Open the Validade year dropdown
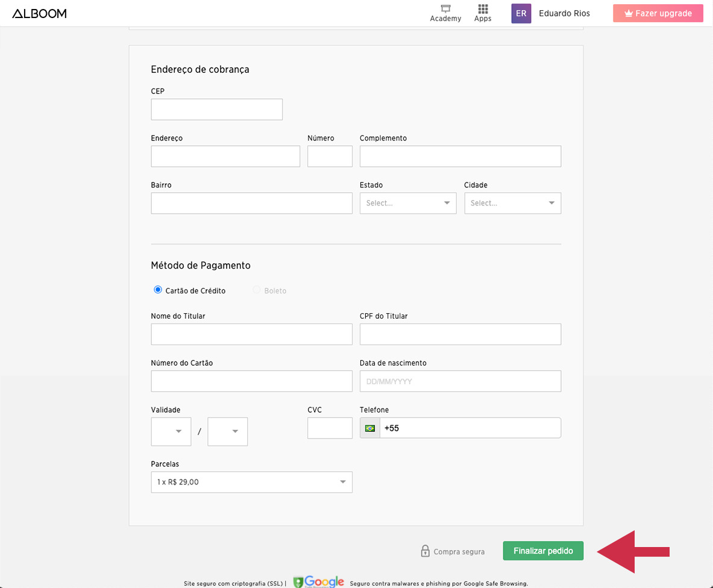This screenshot has width=713, height=588. tap(227, 431)
